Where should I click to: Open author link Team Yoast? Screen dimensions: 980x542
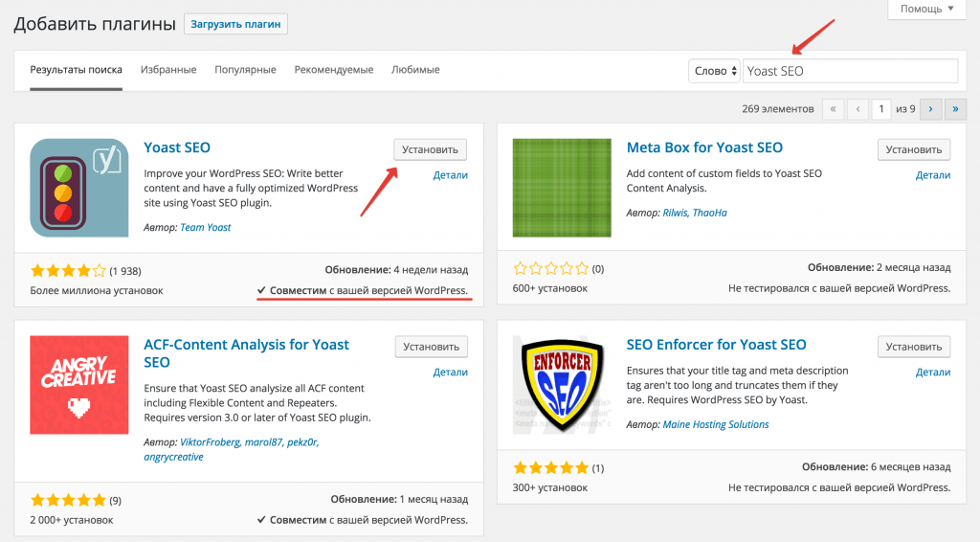pyautogui.click(x=206, y=228)
